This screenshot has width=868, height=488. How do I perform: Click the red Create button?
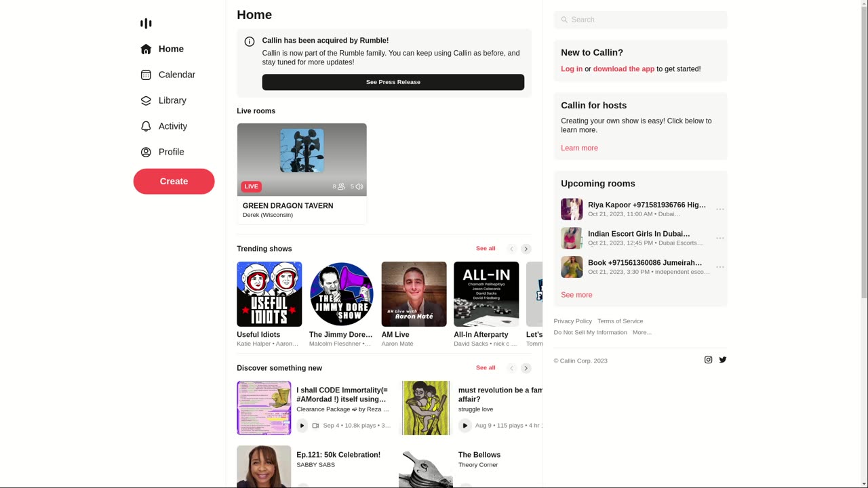tap(174, 181)
